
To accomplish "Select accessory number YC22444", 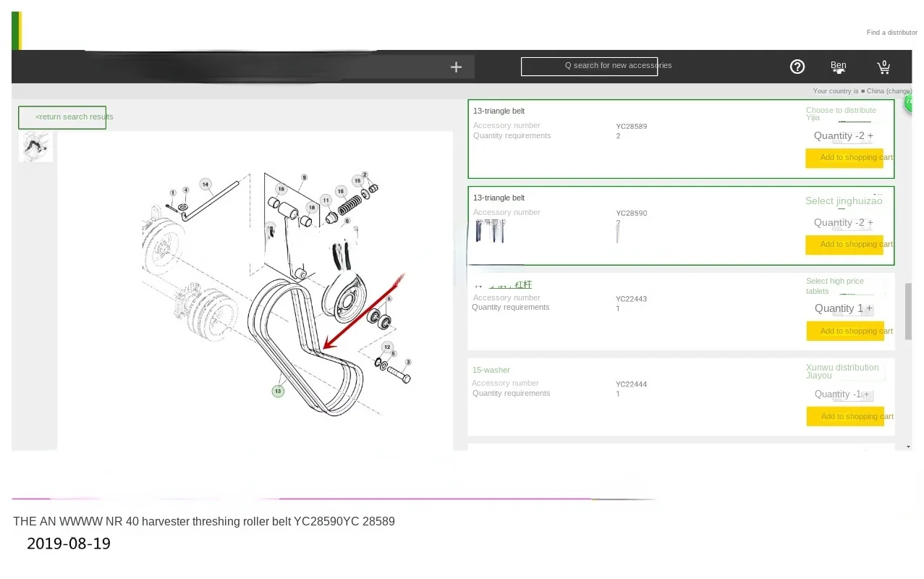I will (x=632, y=384).
